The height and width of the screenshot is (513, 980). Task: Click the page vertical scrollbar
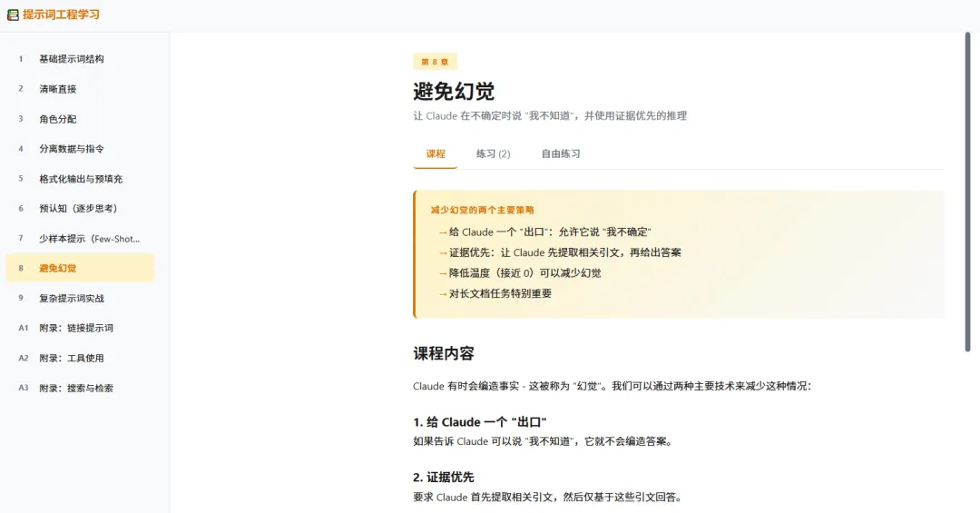pos(967,192)
